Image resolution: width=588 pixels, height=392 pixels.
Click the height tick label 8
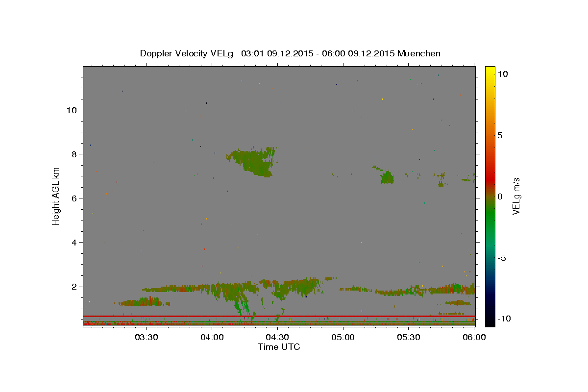click(75, 154)
